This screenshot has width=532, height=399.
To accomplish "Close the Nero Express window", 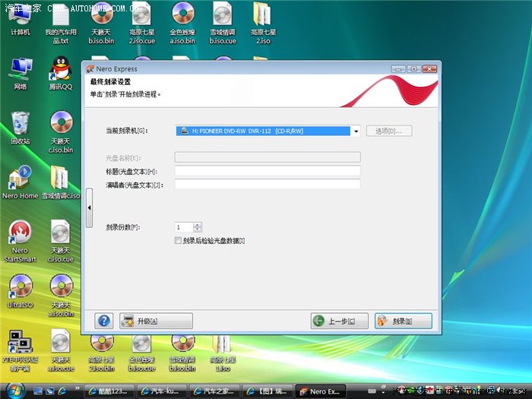I will click(429, 69).
